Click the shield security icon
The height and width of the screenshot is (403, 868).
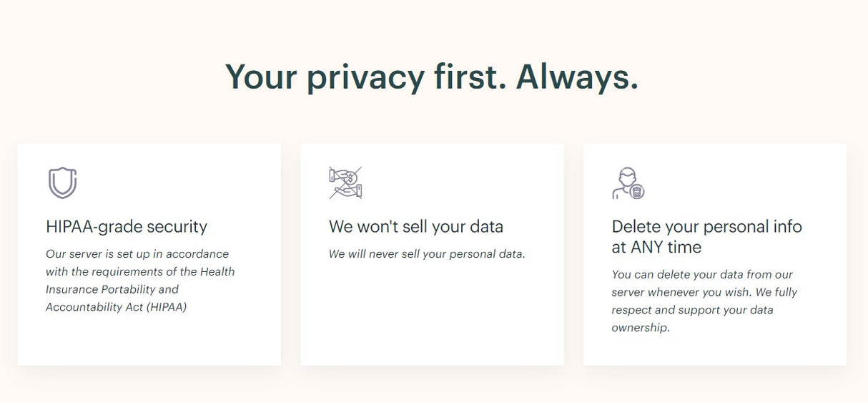[62, 183]
